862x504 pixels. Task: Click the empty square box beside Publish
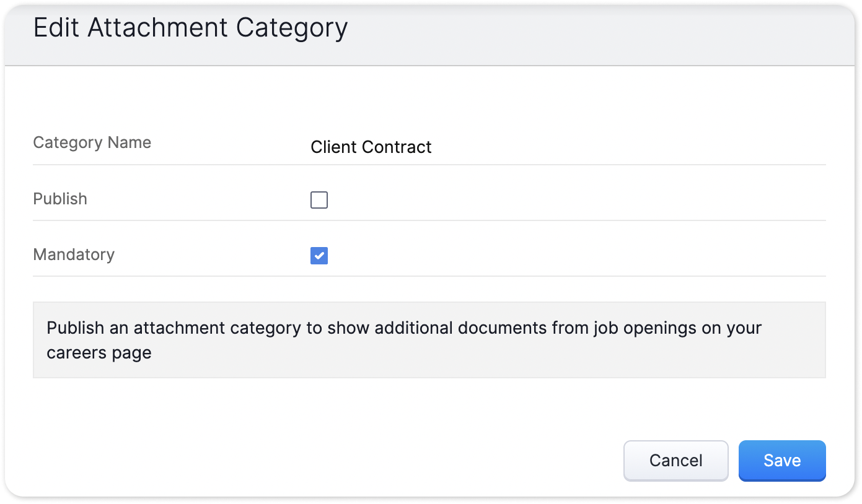[319, 200]
